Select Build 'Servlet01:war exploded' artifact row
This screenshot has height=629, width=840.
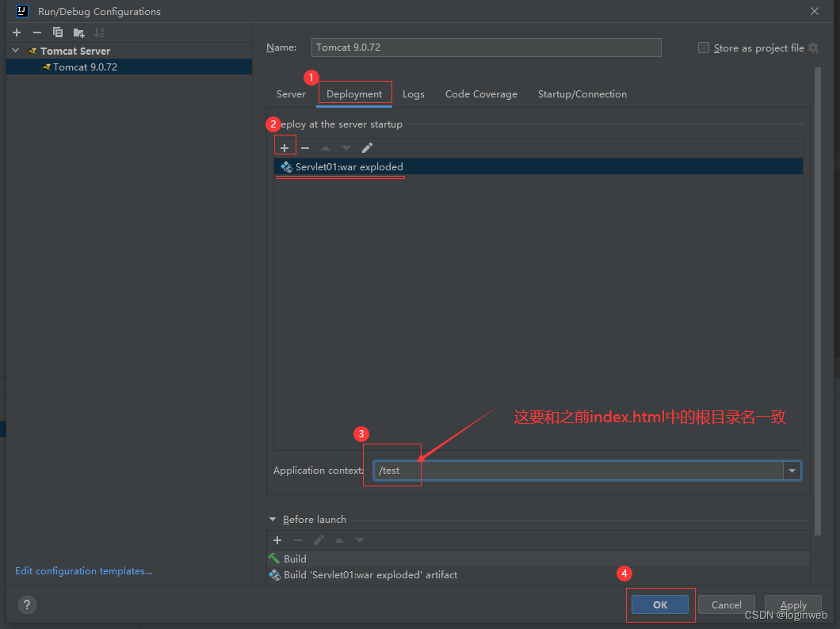pos(538,574)
